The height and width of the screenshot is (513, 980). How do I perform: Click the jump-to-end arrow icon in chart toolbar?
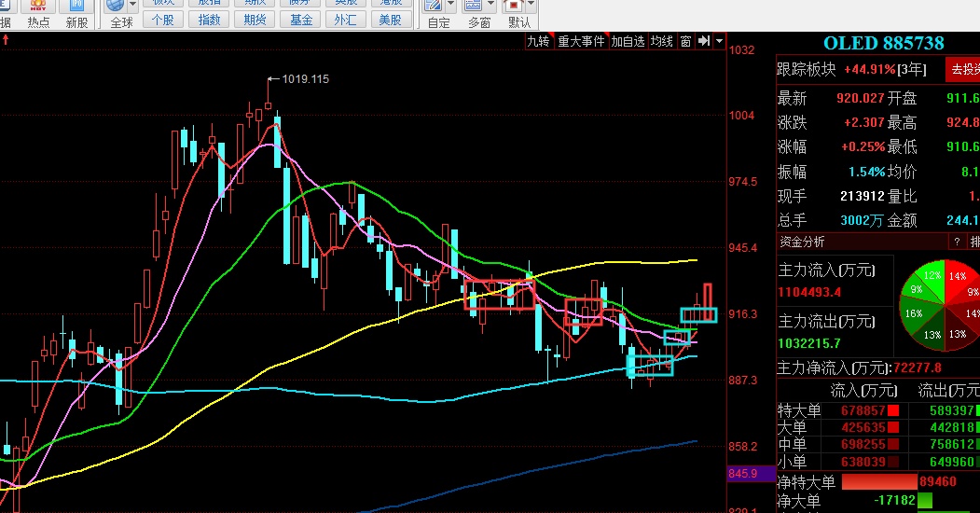pos(704,41)
